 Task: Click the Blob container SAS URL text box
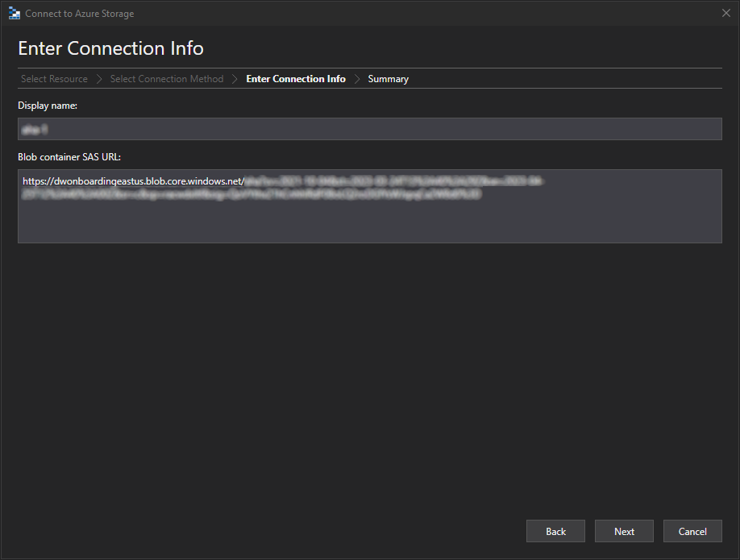pos(370,206)
